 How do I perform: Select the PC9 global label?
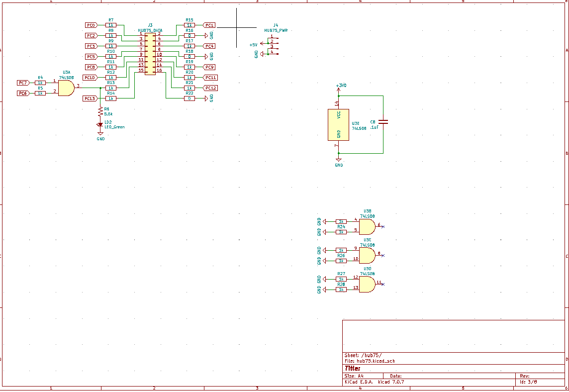pyautogui.click(x=209, y=67)
